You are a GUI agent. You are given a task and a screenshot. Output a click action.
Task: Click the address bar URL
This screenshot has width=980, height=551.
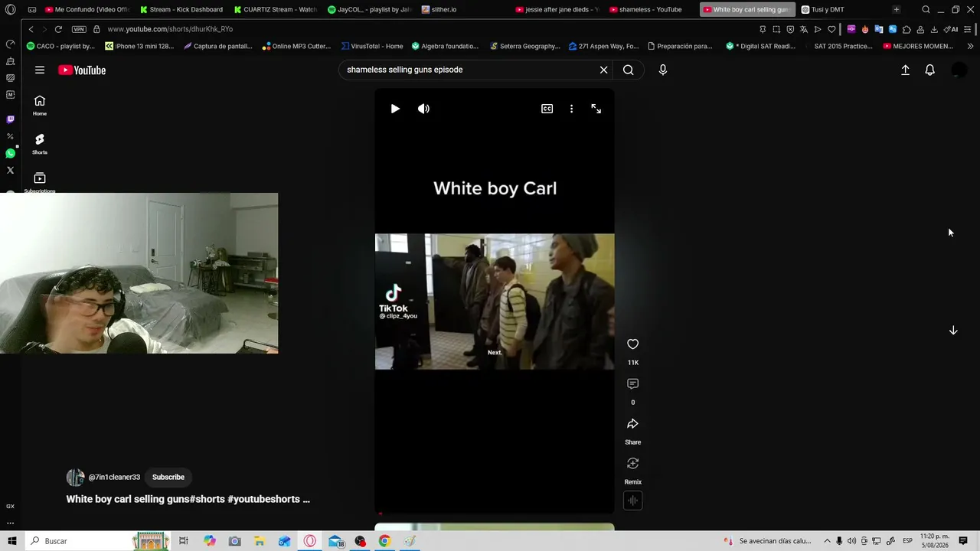(170, 29)
